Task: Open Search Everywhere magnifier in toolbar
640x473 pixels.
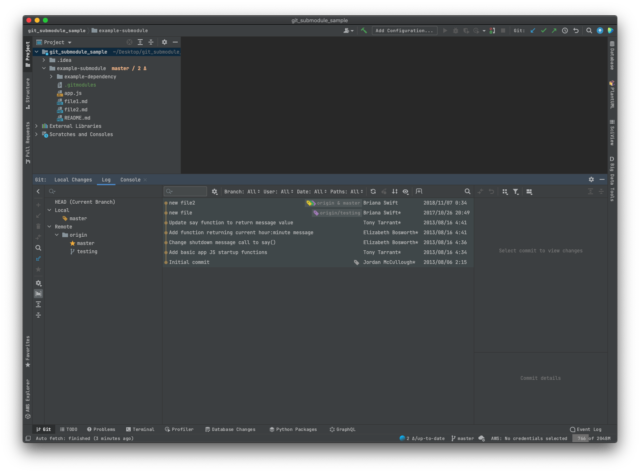Action: [x=589, y=31]
